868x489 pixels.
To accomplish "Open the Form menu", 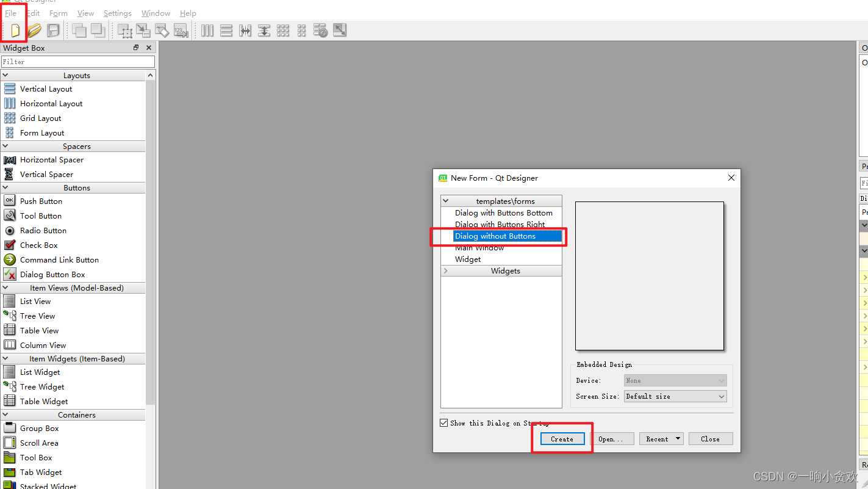I will point(59,13).
